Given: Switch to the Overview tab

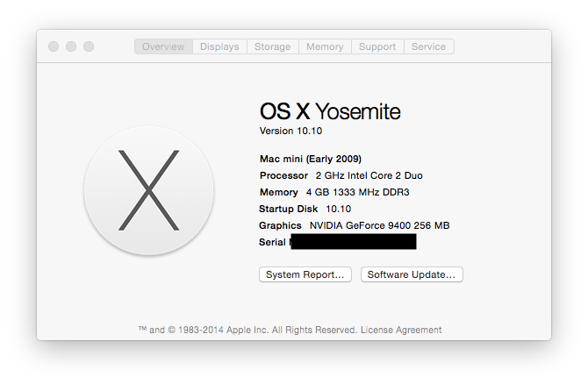Looking at the screenshot, I should click(x=163, y=46).
